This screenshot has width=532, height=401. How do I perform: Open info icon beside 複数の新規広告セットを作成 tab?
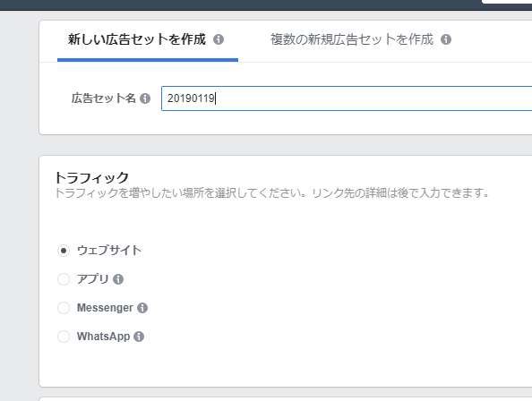(446, 39)
